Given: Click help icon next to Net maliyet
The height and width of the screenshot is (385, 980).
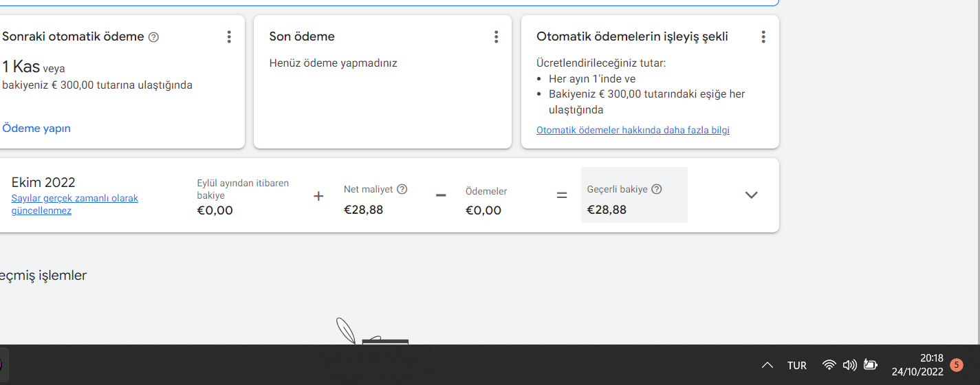Looking at the screenshot, I should click(x=402, y=189).
